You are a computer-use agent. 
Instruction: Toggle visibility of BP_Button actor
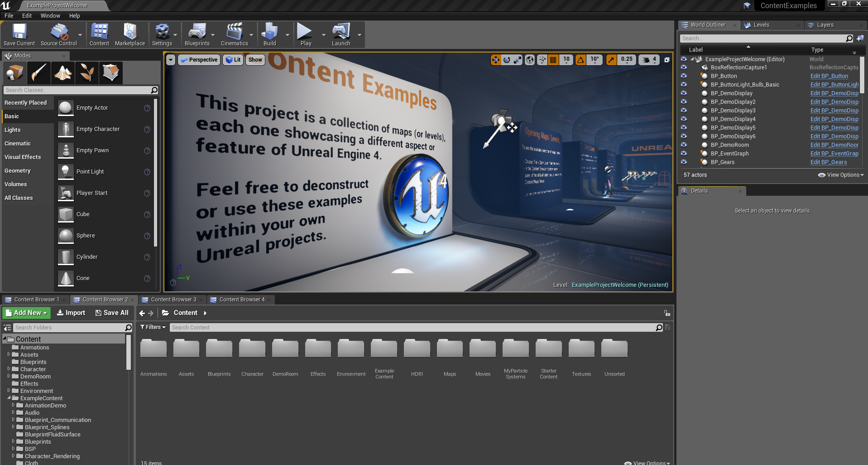coord(684,76)
